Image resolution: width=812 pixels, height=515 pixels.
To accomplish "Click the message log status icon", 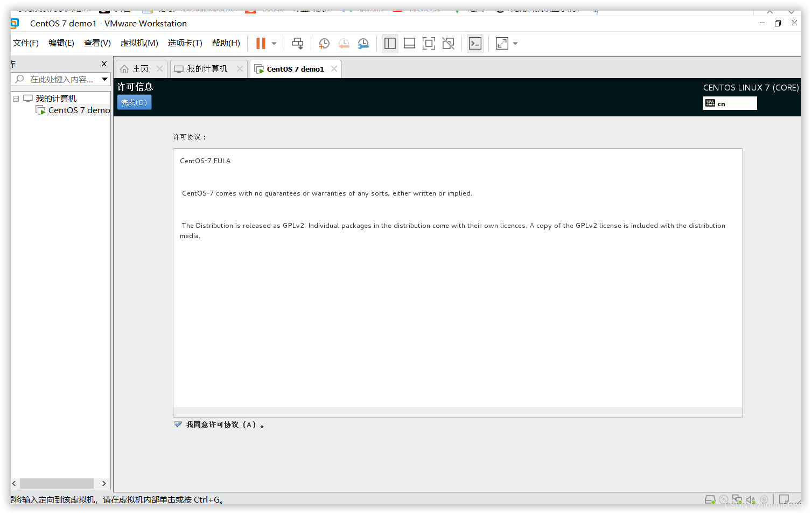I will [784, 500].
